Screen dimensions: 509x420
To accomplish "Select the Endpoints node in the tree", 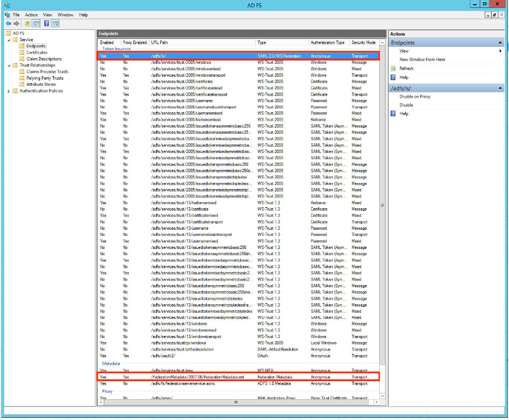I will coord(36,46).
